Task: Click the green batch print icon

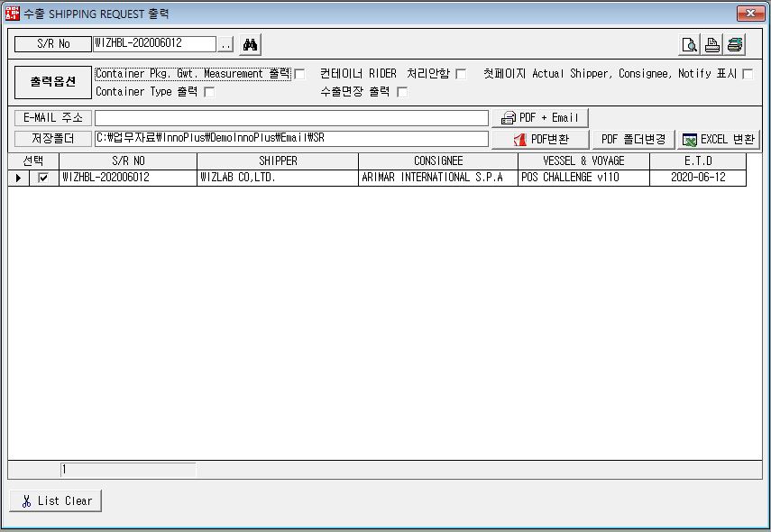Action: tap(735, 45)
